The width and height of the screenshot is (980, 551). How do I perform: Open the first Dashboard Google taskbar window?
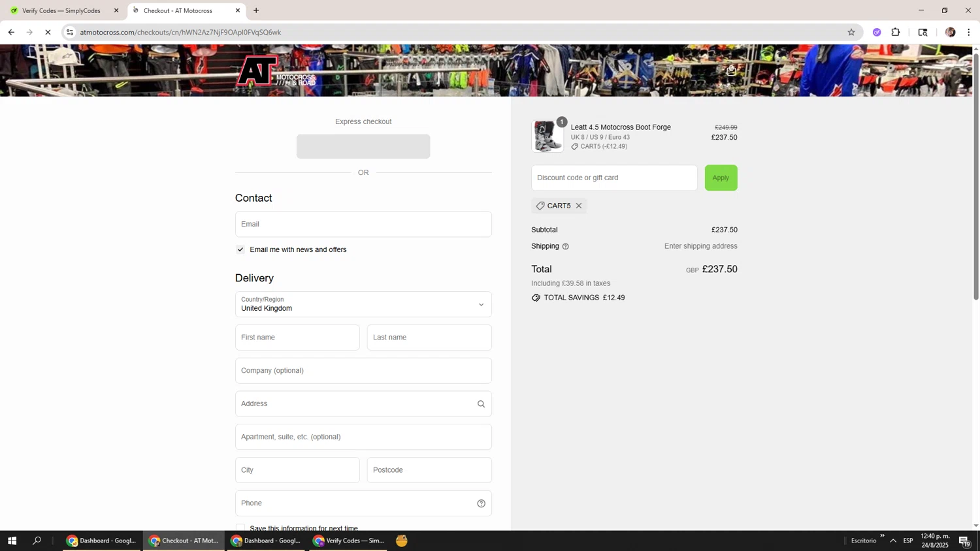102,541
